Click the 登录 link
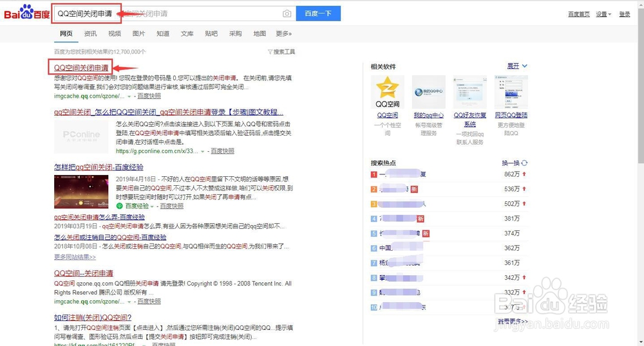Image resolution: width=644 pixels, height=346 pixels. pyautogui.click(x=624, y=14)
